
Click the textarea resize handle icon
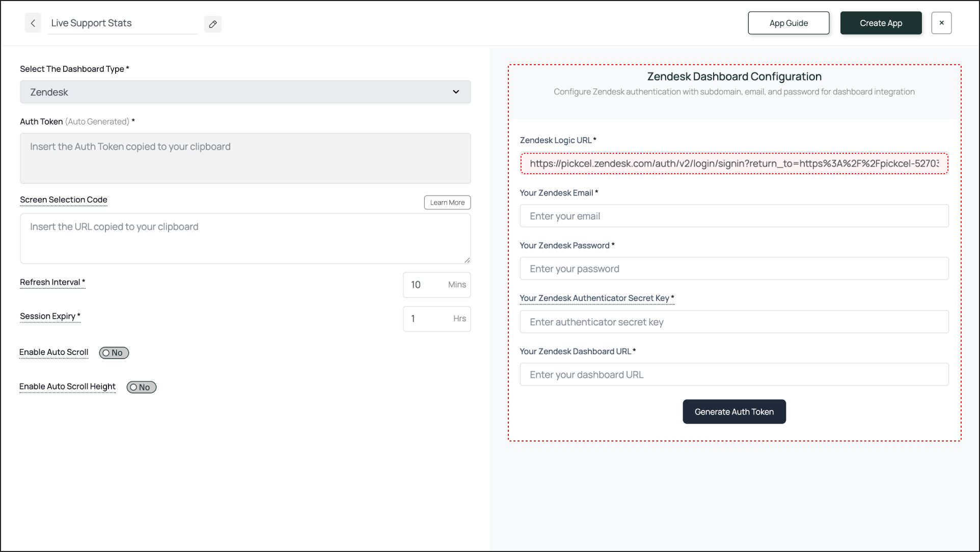click(x=467, y=260)
